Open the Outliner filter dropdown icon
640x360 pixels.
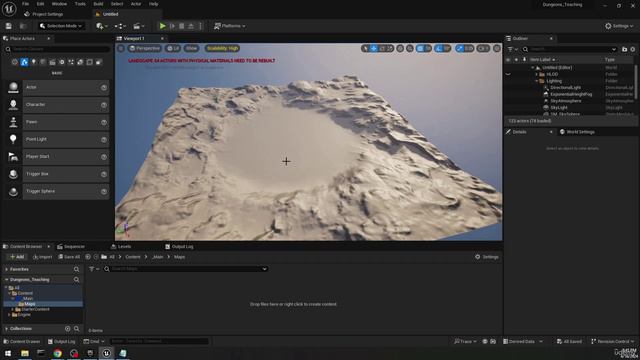pyautogui.click(x=512, y=49)
